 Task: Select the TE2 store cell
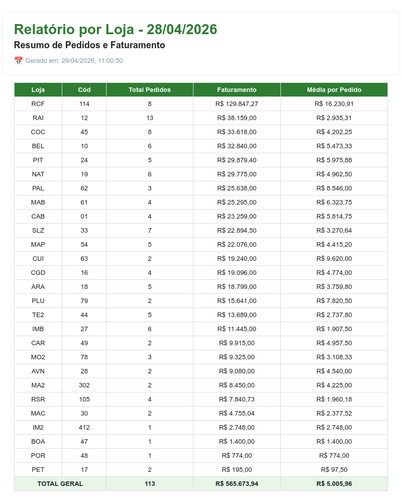[x=38, y=315]
